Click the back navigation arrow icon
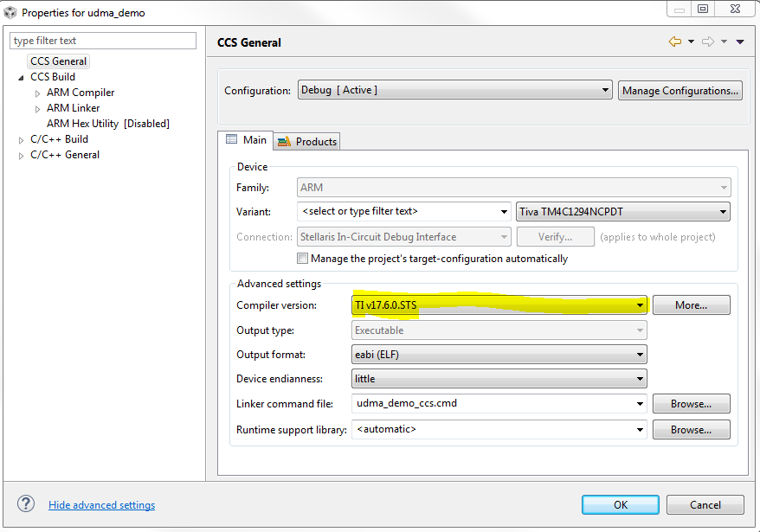760x532 pixels. pyautogui.click(x=675, y=42)
